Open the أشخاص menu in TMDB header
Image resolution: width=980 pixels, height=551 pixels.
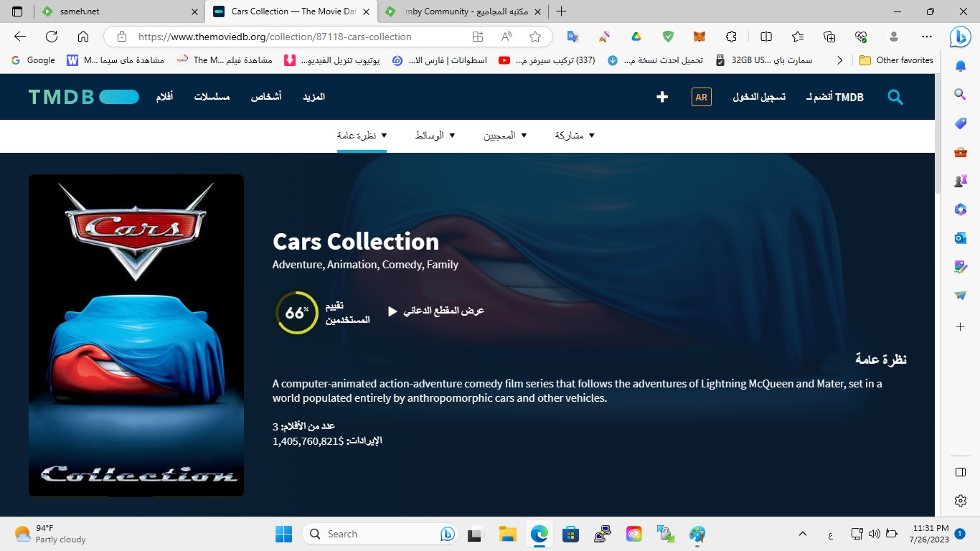(265, 97)
